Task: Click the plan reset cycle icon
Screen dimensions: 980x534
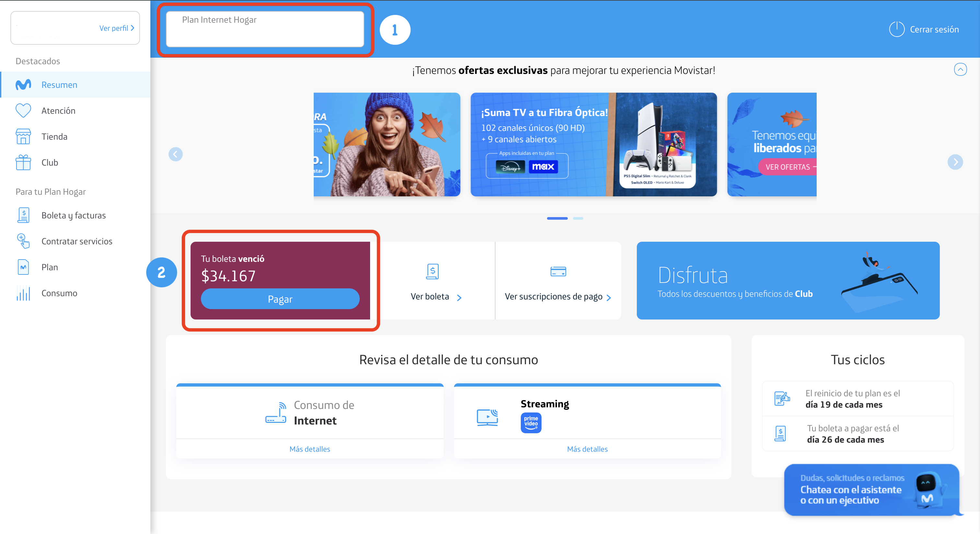Action: [x=782, y=399]
